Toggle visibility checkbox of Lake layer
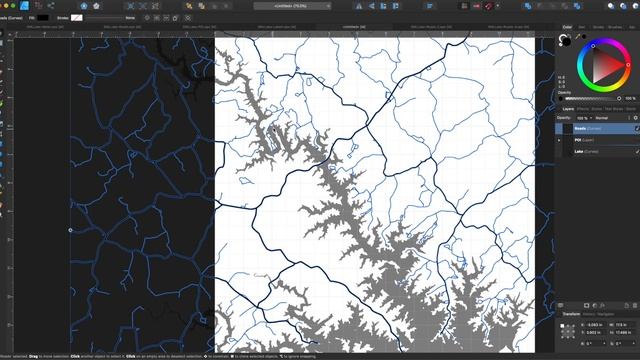 (x=637, y=151)
